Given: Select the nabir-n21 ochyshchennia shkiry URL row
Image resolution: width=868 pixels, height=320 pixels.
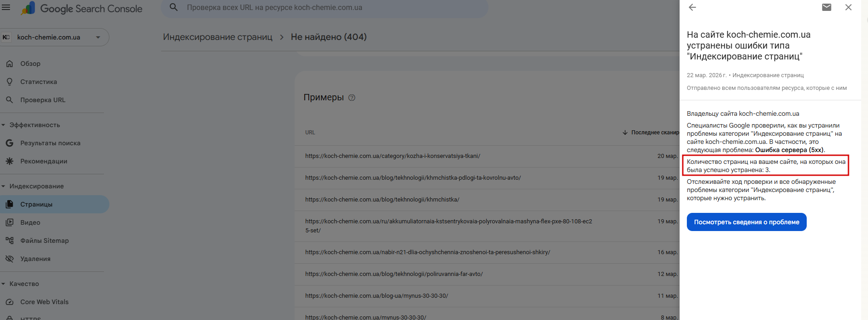Looking at the screenshot, I should coord(487,252).
